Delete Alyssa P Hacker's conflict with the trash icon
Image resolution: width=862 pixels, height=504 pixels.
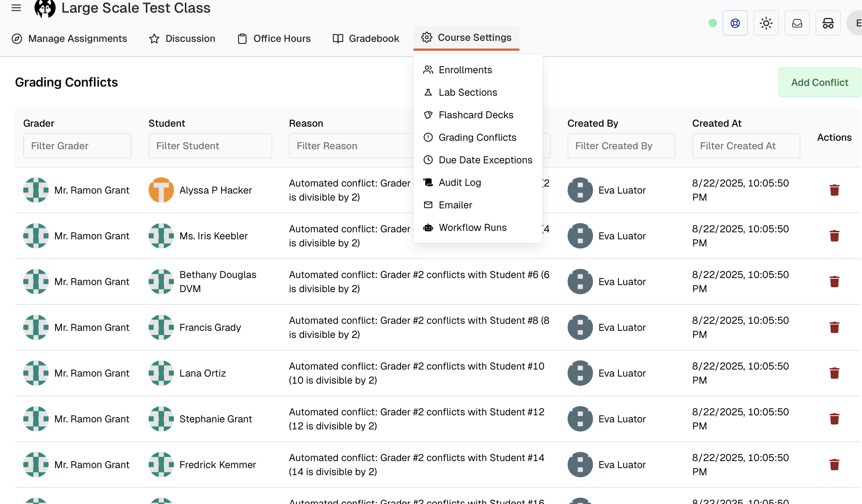click(834, 190)
